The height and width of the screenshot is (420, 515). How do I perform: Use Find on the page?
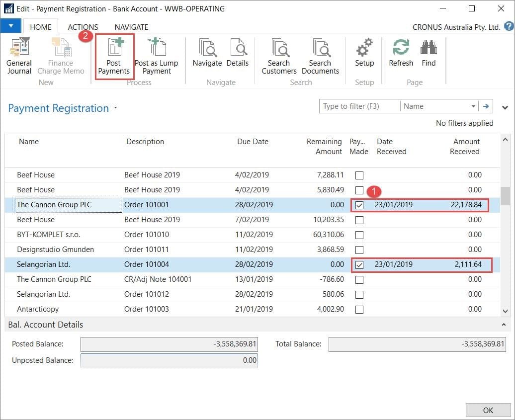pyautogui.click(x=429, y=56)
